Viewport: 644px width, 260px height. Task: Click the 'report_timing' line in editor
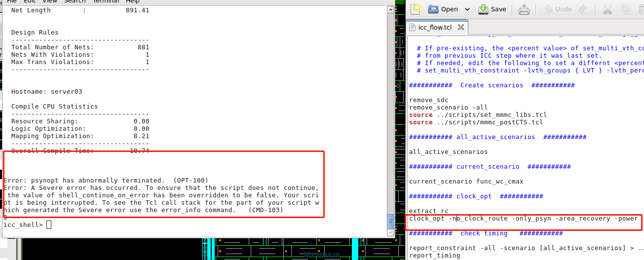[435, 256]
